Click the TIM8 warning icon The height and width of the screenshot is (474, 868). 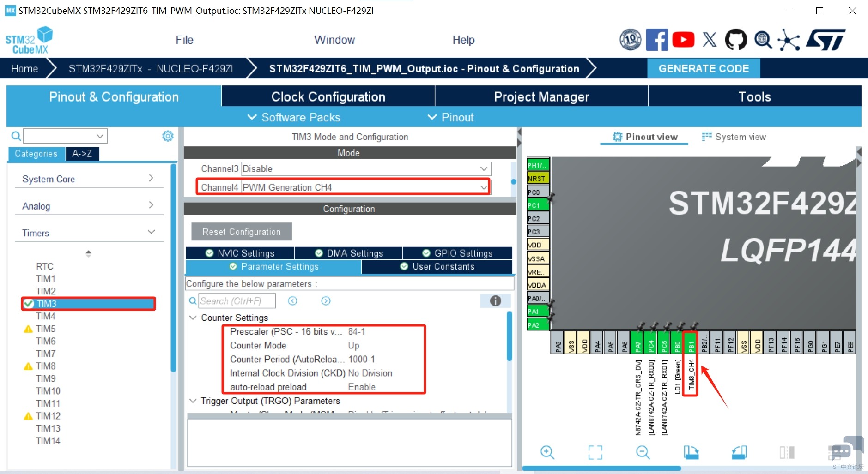28,366
